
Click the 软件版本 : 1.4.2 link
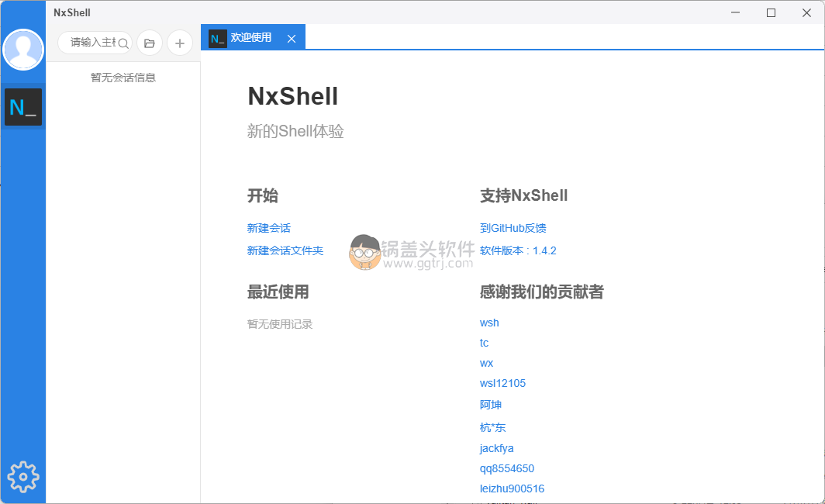tap(518, 250)
